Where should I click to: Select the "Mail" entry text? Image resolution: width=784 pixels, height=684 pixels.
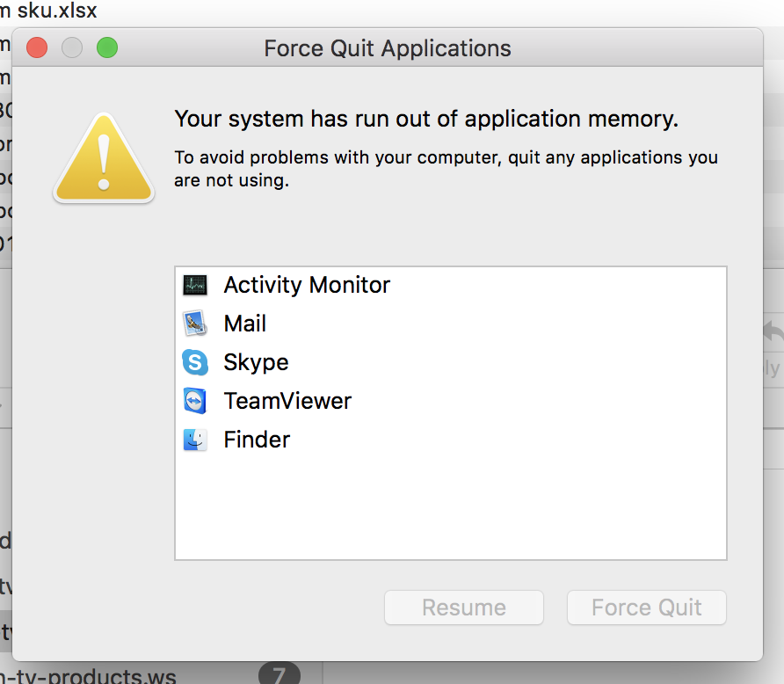tap(245, 324)
